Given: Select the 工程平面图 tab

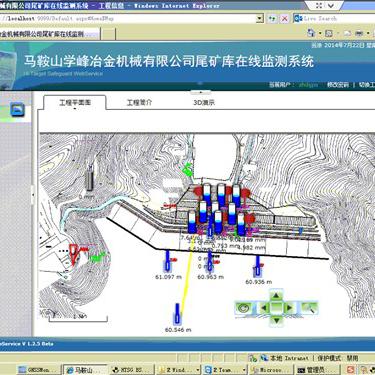Looking at the screenshot, I should click(75, 103).
